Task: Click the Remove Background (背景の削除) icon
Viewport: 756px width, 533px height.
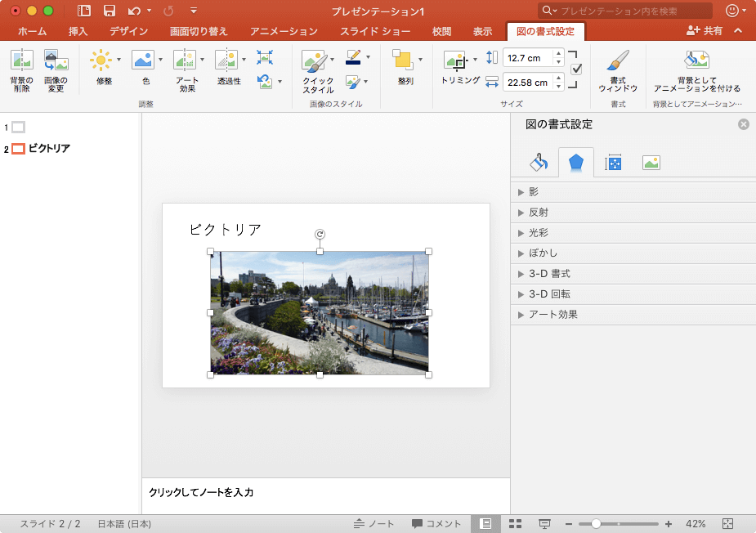Action: (x=22, y=60)
